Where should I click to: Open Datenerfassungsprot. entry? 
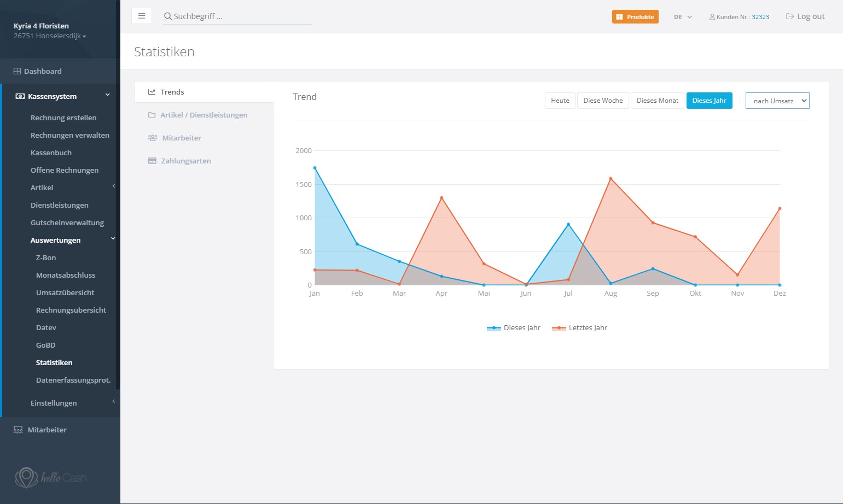tap(73, 380)
